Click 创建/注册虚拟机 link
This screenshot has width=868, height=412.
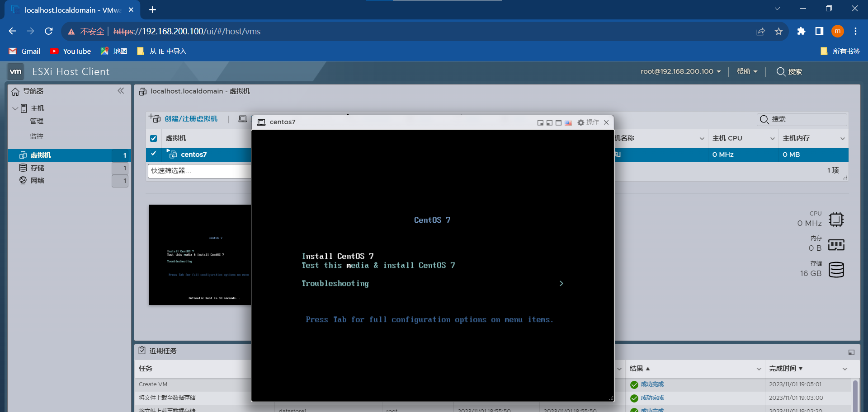(191, 119)
